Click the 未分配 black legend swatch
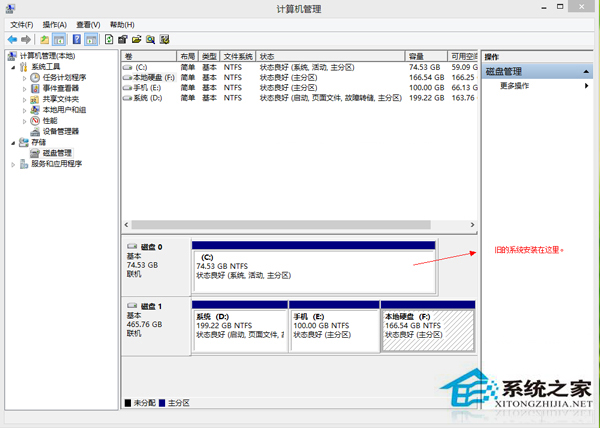Image resolution: width=600 pixels, height=428 pixels. (128, 403)
